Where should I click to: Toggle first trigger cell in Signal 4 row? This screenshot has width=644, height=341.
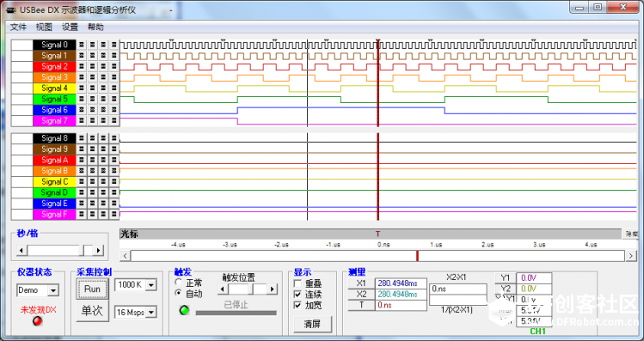82,88
